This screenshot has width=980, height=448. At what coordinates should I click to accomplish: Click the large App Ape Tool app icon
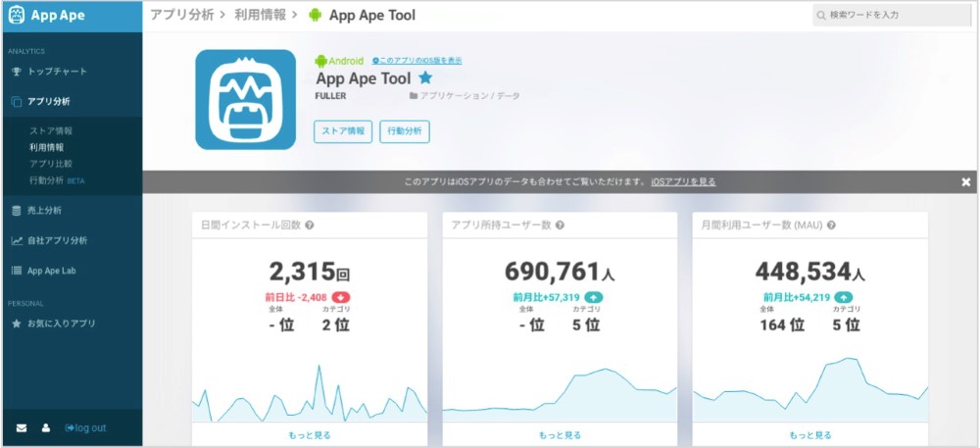(246, 100)
